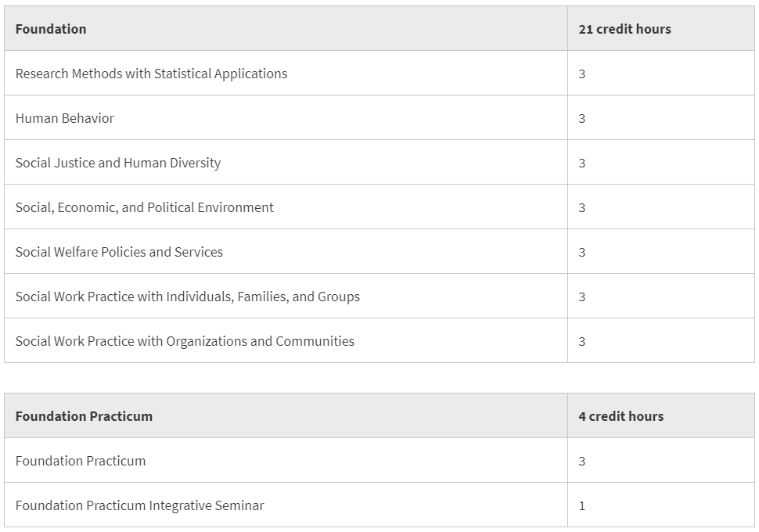Click credit value 3 in Foundation Practicum row

tap(582, 462)
